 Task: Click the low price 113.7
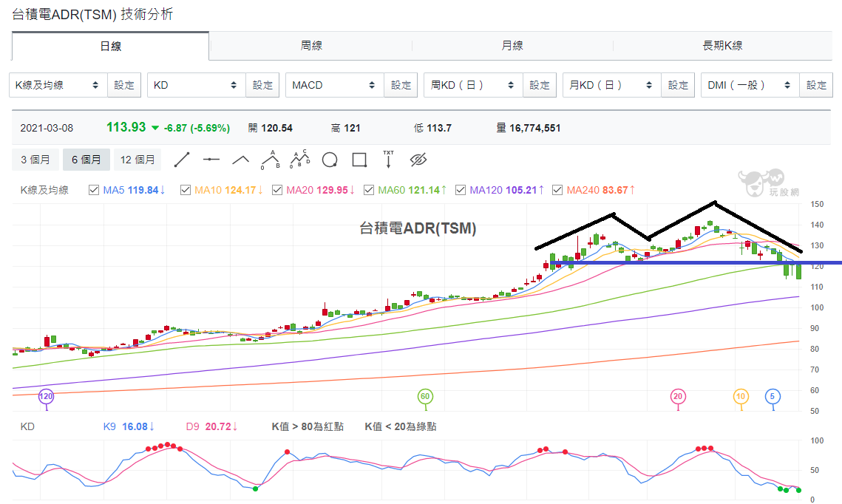point(439,128)
